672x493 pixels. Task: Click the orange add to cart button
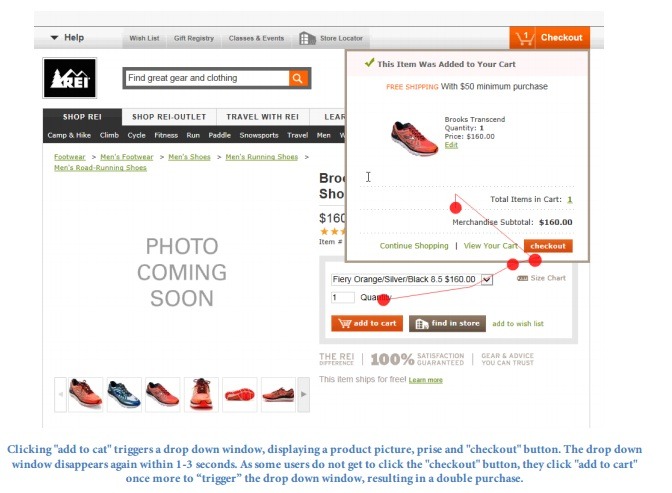point(367,323)
